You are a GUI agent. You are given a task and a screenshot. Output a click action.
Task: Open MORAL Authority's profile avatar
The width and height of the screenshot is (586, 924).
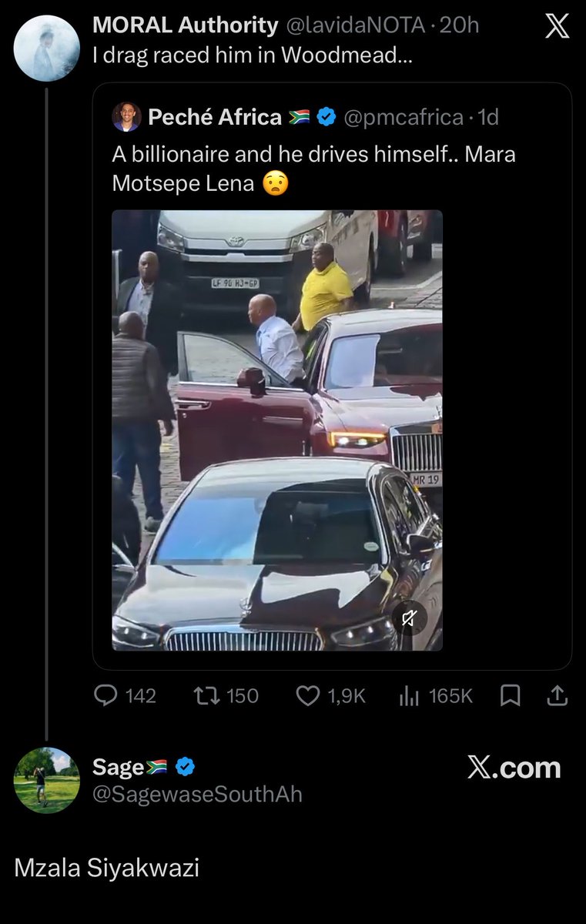pos(47,48)
